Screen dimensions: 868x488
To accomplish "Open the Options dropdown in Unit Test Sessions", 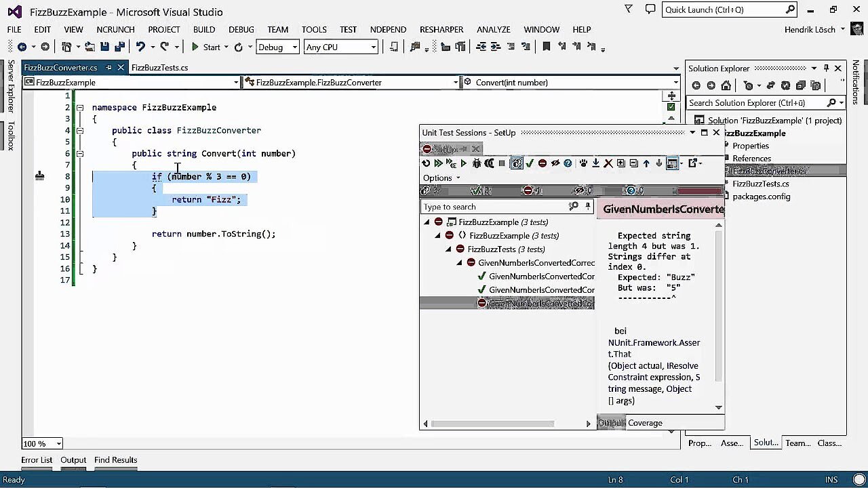I will click(441, 178).
